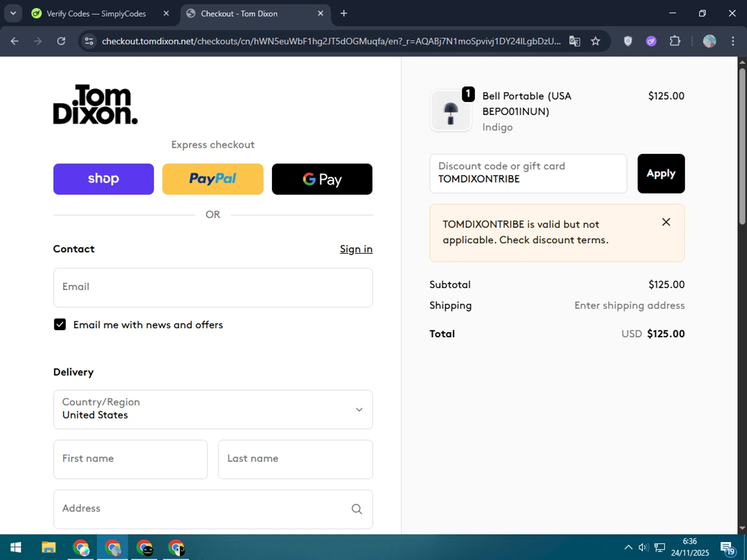
Task: Focus the Email input field
Action: pyautogui.click(x=213, y=288)
